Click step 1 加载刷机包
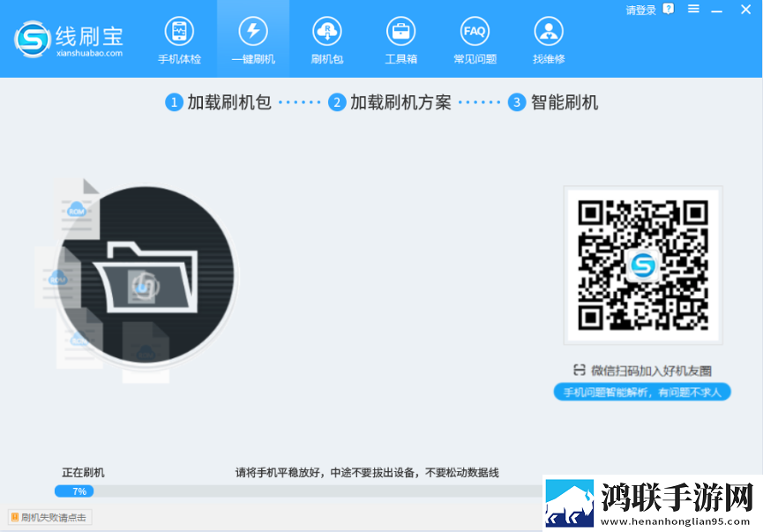Image resolution: width=763 pixels, height=532 pixels. (218, 102)
